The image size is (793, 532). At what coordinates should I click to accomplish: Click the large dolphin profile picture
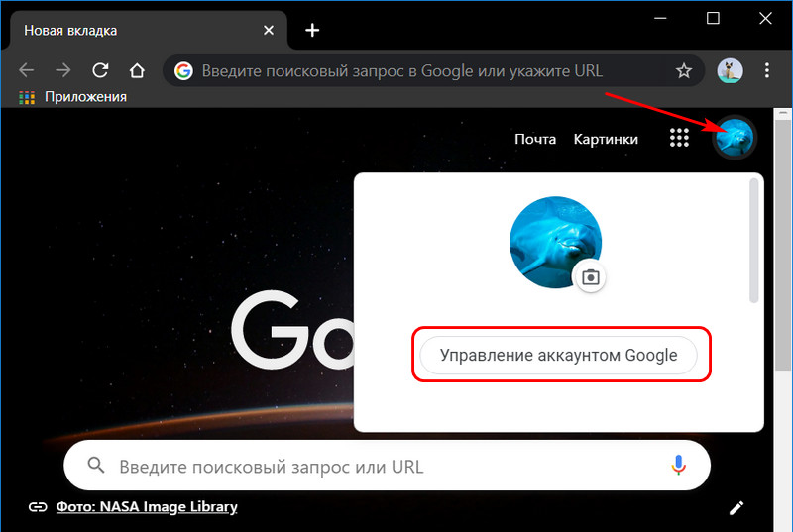(554, 242)
